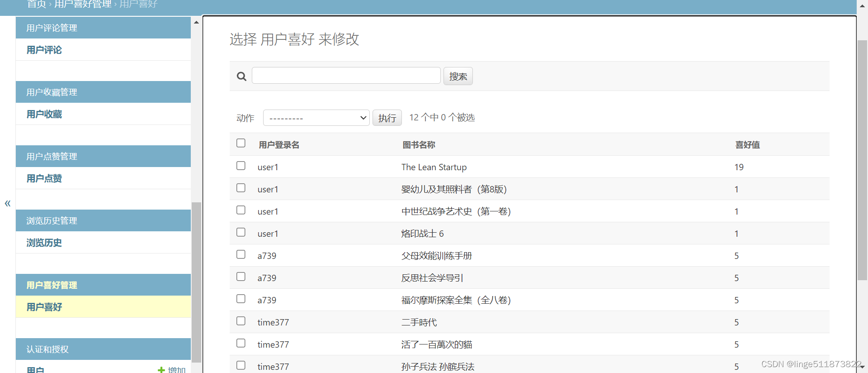
Task: Toggle the select-all checkbox in the table header
Action: click(241, 143)
